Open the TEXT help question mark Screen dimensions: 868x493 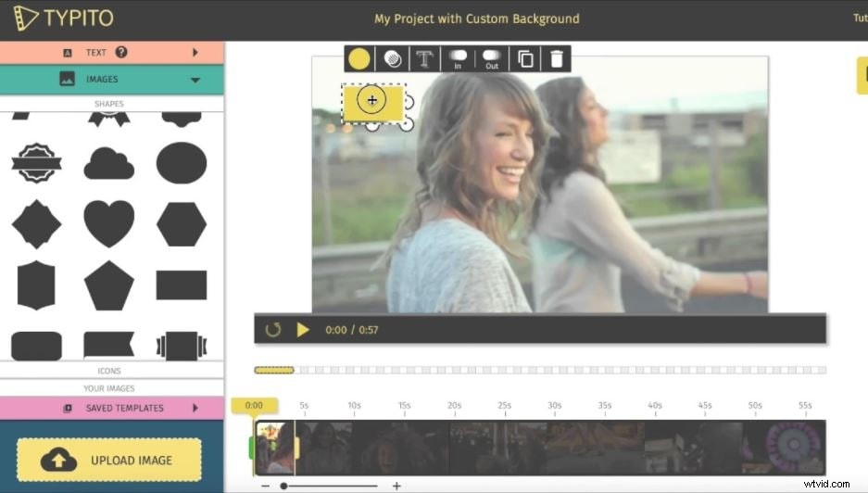121,52
